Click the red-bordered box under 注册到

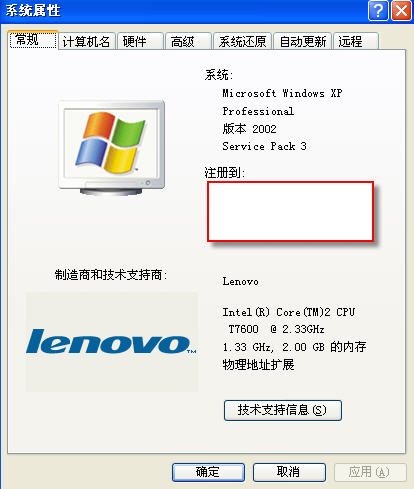point(290,211)
